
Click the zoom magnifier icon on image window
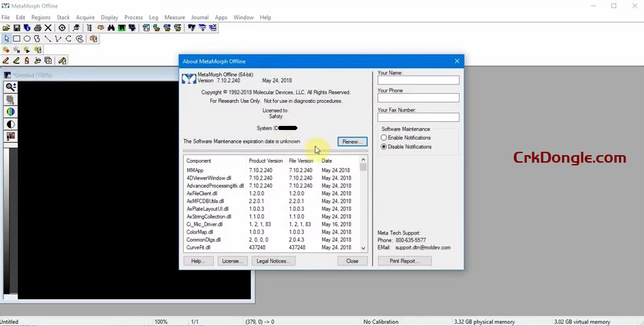(x=11, y=87)
